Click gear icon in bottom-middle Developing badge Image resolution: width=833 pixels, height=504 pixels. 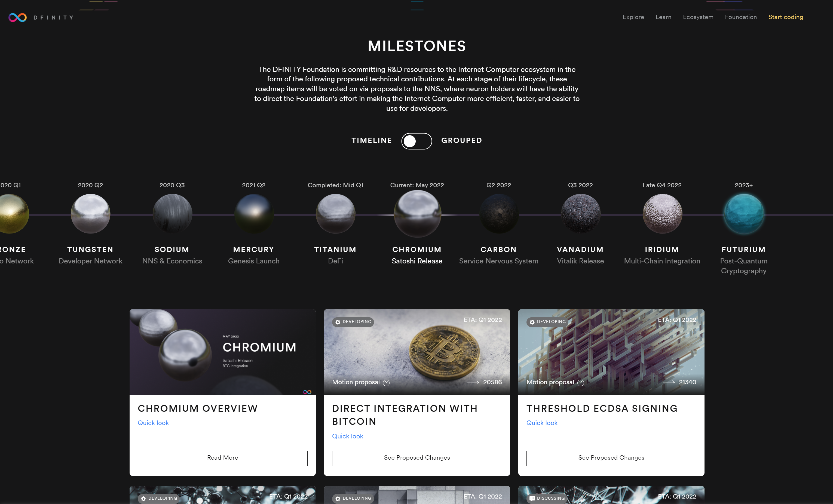click(338, 499)
